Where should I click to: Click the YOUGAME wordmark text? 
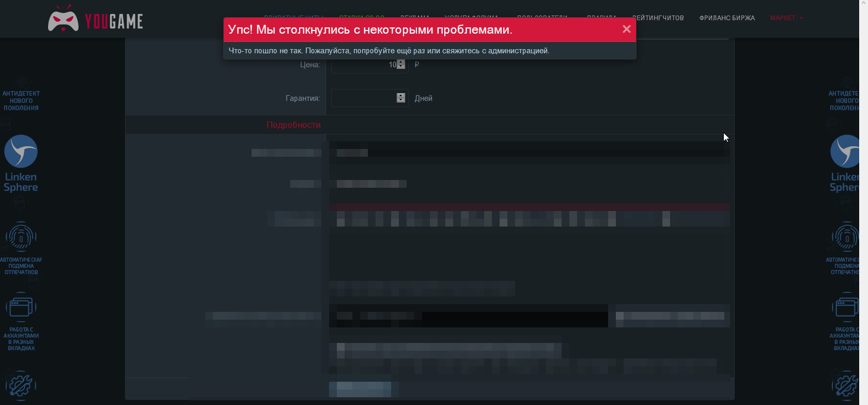[x=114, y=21]
